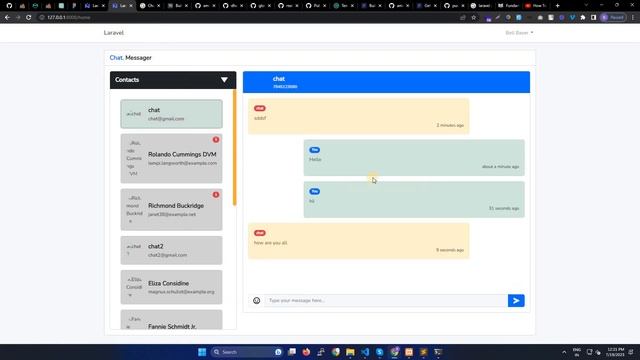Click the blue 'You' badge on the Hello message

pos(314,150)
